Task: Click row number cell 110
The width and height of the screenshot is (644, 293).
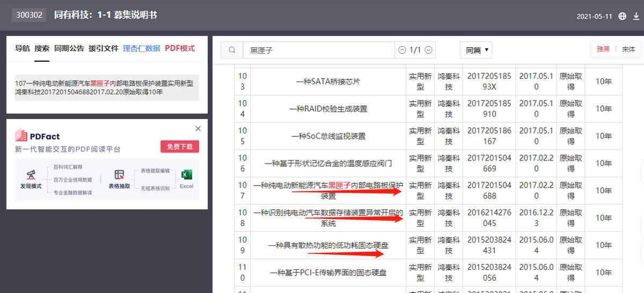Action: [x=242, y=273]
